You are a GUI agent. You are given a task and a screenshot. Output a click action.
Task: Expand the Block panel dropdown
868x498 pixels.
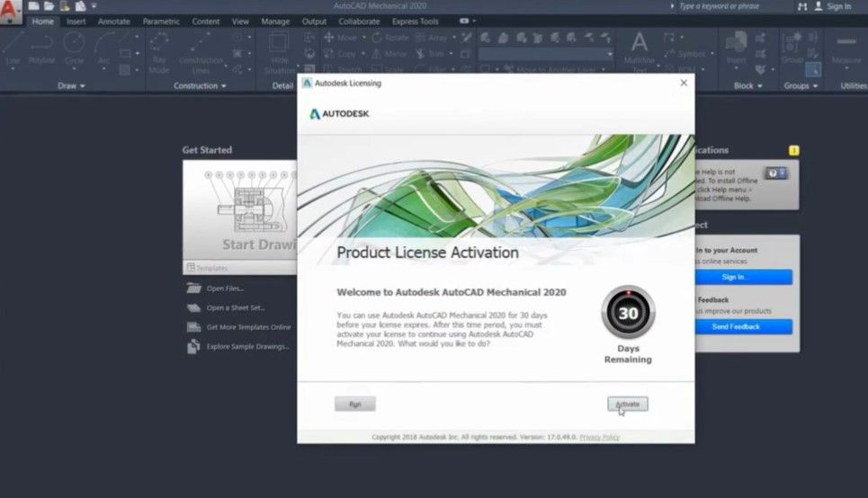(x=747, y=85)
